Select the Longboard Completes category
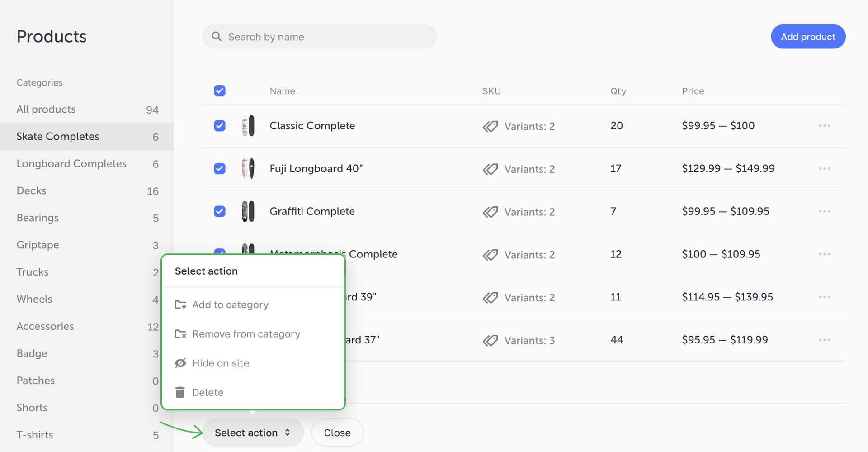This screenshot has height=452, width=868. pos(71,163)
